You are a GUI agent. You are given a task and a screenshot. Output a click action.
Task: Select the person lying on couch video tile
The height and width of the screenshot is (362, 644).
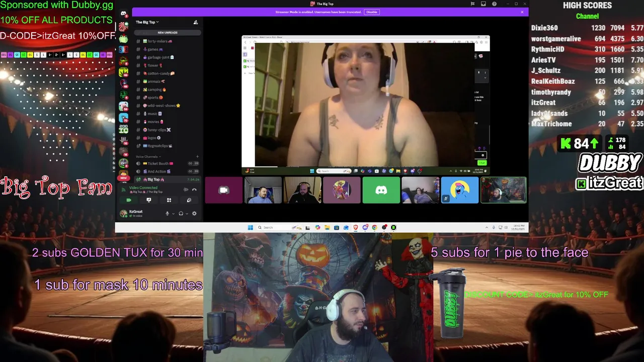(420, 190)
